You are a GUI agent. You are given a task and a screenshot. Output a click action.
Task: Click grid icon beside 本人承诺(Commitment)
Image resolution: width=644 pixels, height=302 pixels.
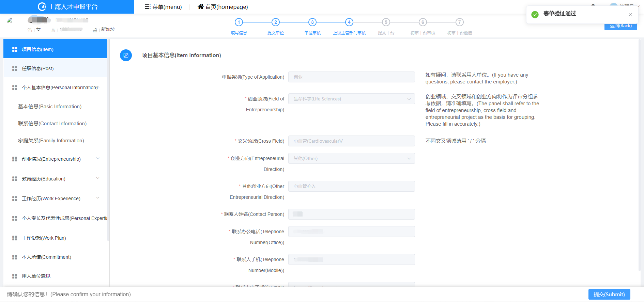15,257
